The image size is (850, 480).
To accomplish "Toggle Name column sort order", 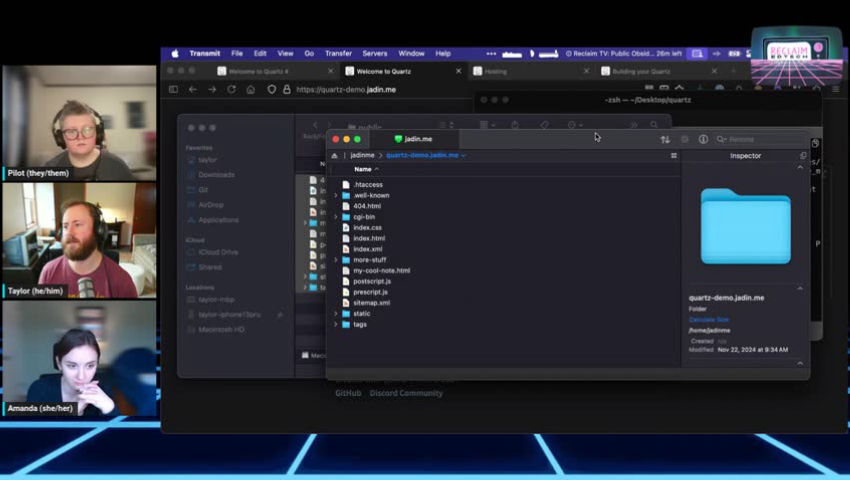I will coord(366,169).
